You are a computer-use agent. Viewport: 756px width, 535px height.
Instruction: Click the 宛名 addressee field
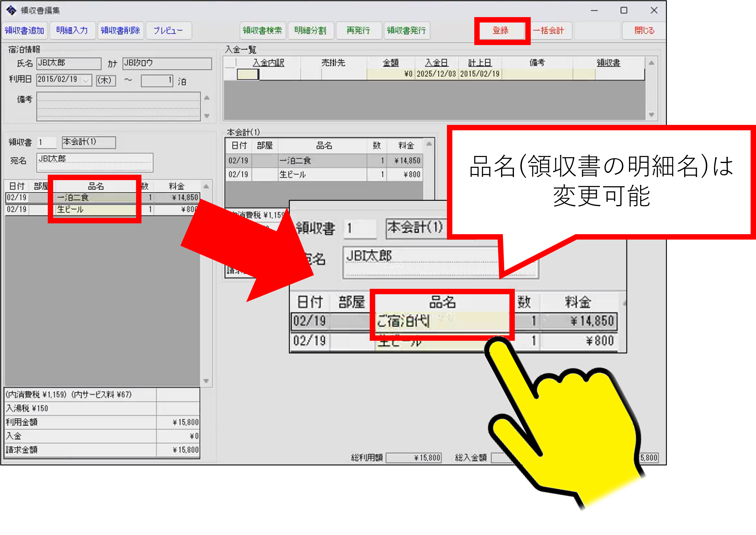(95, 162)
